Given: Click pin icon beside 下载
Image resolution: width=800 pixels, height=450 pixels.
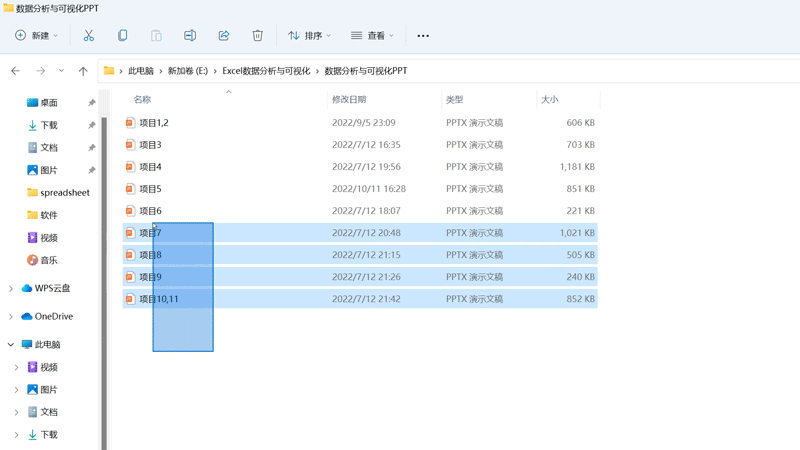Looking at the screenshot, I should (91, 125).
